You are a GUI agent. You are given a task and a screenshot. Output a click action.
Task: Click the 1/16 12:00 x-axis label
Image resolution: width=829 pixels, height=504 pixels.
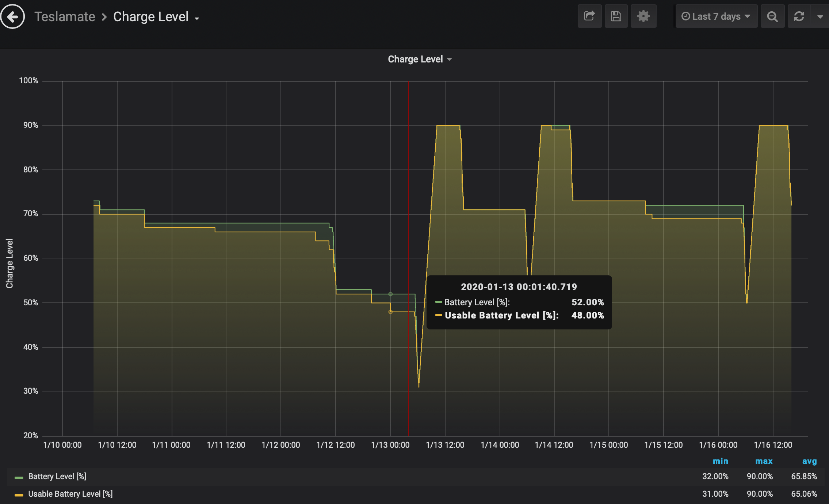pyautogui.click(x=773, y=445)
